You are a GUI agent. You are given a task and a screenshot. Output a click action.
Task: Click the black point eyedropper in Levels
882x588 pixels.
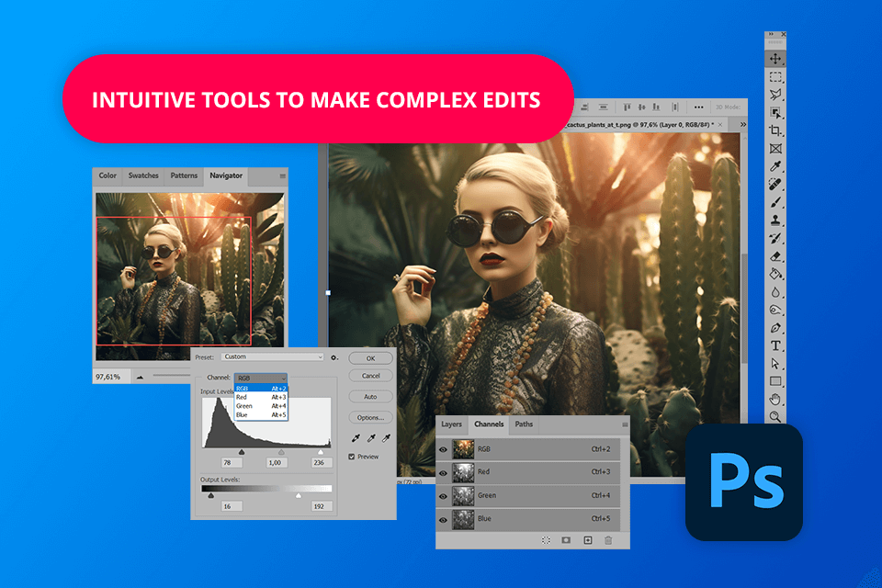(x=356, y=437)
